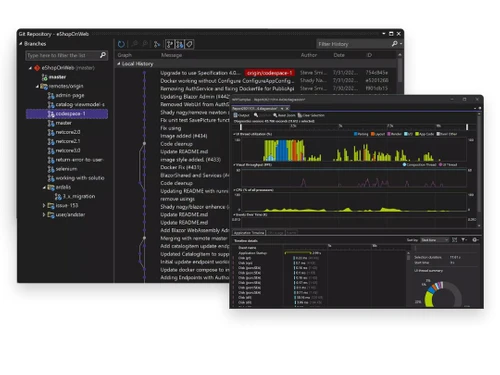This screenshot has height=375, width=500.
Task: Select the admin-page remote branch
Action: pos(70,95)
